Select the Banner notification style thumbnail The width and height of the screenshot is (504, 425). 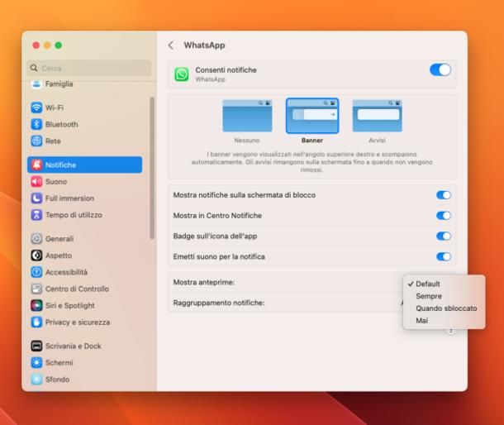click(312, 116)
